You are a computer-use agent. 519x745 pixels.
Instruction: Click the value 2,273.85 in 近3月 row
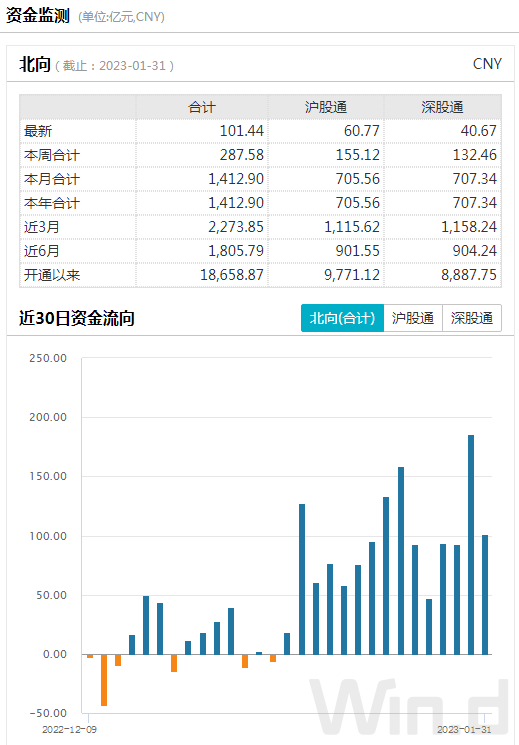pyautogui.click(x=236, y=227)
